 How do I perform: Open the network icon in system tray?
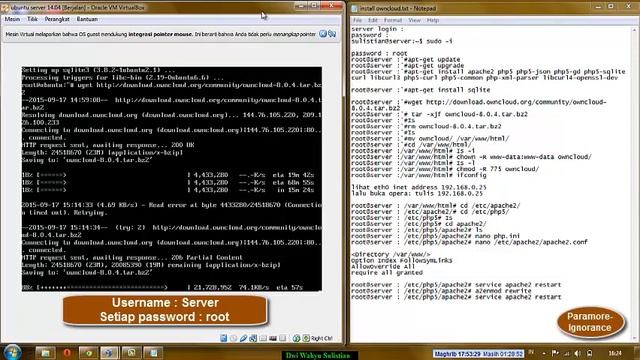pyautogui.click(x=567, y=353)
